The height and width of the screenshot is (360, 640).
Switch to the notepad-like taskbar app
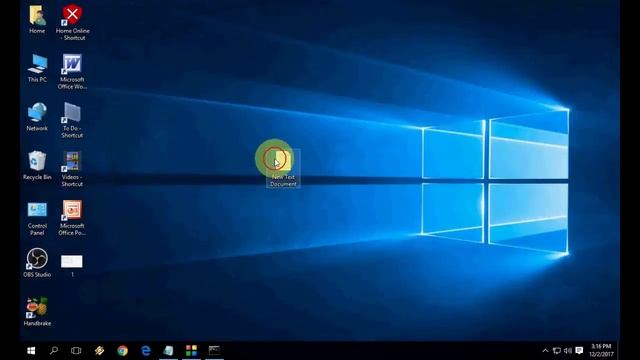168,351
